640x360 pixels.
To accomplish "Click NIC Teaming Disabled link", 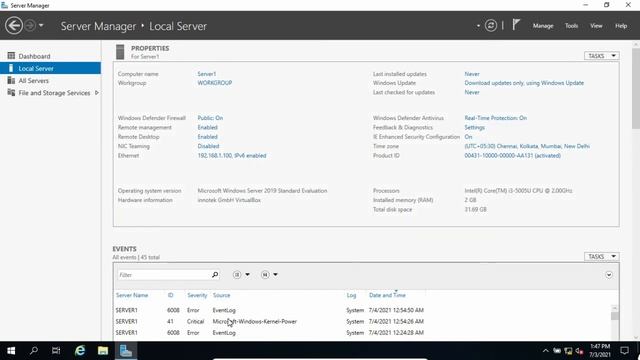I will click(208, 146).
